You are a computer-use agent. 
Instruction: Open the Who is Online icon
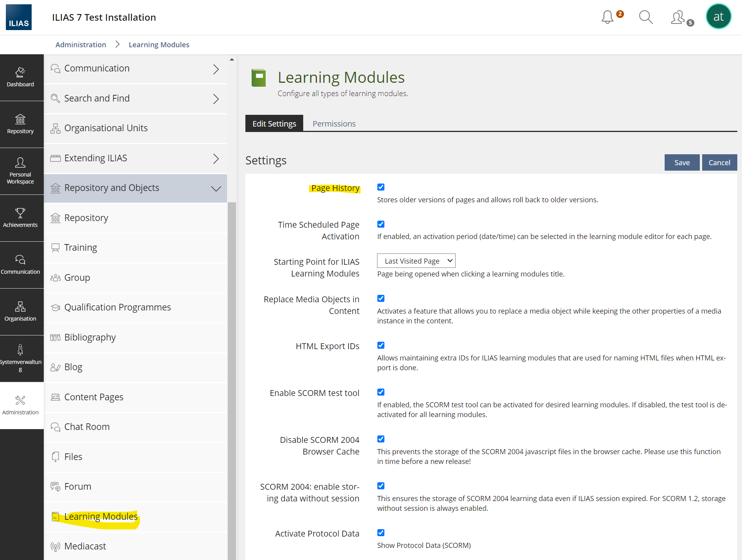click(678, 17)
